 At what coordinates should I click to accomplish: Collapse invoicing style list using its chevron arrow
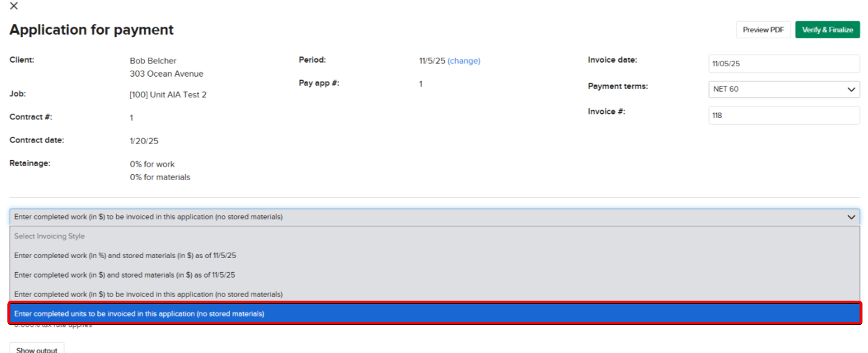coord(851,217)
